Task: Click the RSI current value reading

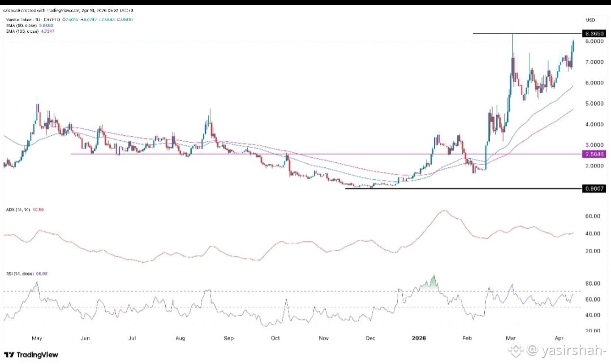Action: point(42,274)
